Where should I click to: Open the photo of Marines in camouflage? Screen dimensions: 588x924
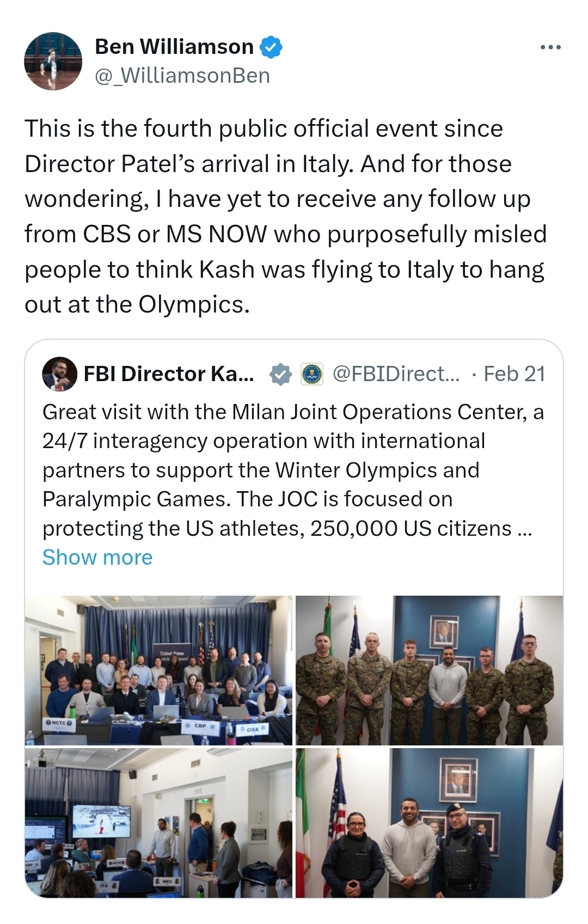coord(429,670)
